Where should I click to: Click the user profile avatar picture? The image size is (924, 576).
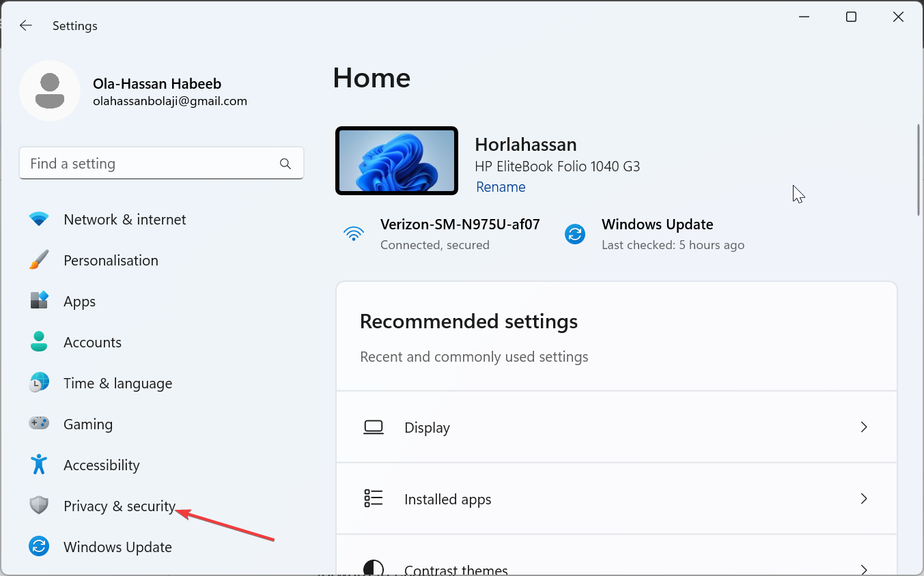coord(50,90)
